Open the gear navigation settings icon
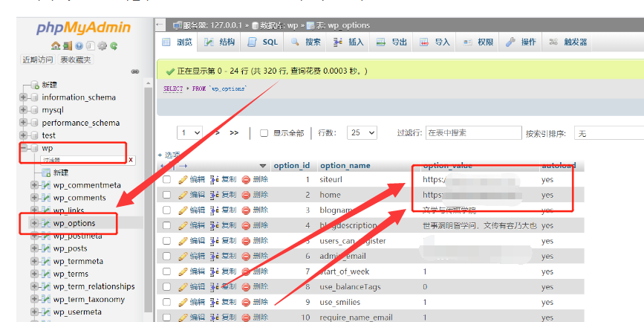The image size is (644, 322). pos(102,45)
